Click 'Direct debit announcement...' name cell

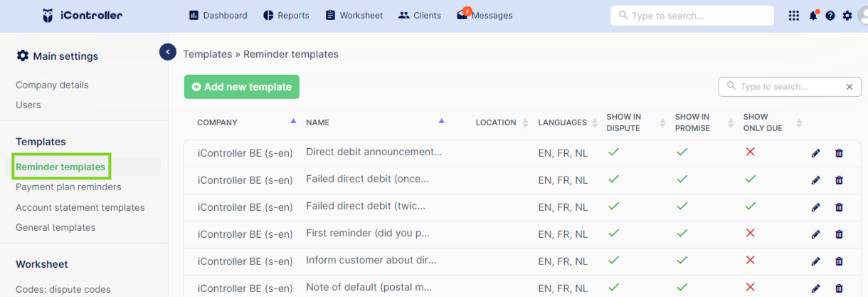374,152
